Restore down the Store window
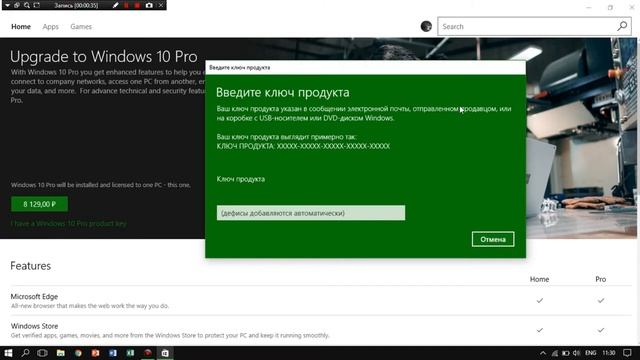 click(610, 7)
